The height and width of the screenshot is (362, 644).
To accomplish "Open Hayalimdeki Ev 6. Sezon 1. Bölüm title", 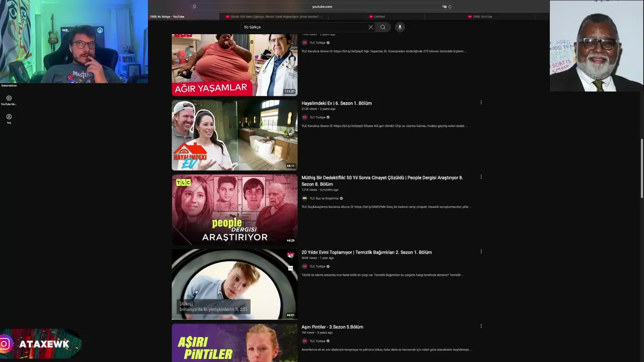I will 337,103.
